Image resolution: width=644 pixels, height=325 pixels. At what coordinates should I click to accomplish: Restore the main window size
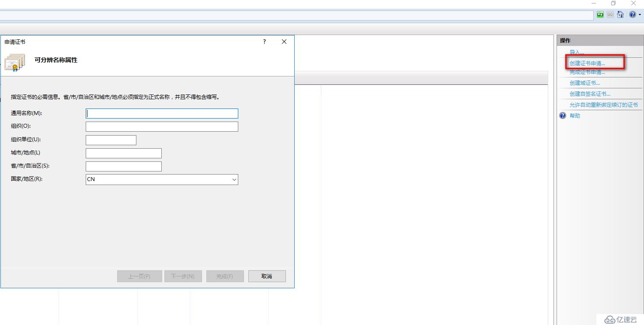coord(613,3)
